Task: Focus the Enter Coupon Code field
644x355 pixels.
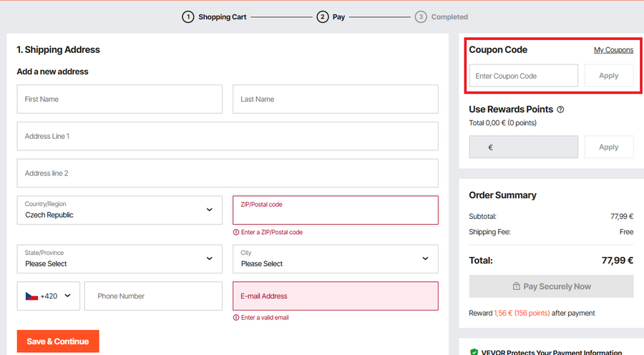Action: coord(523,76)
